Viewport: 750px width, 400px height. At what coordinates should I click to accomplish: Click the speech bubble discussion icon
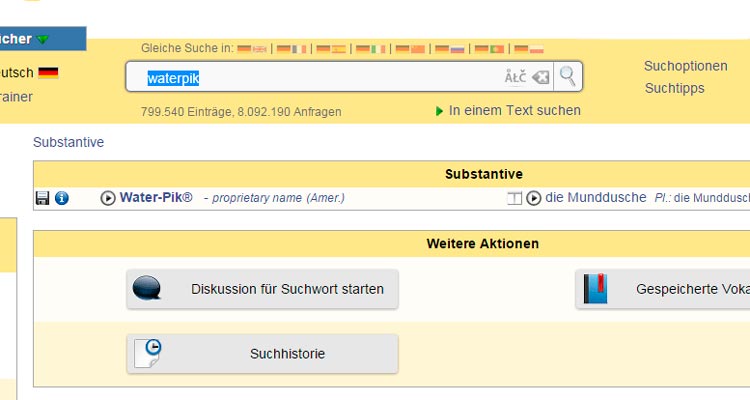(x=147, y=288)
